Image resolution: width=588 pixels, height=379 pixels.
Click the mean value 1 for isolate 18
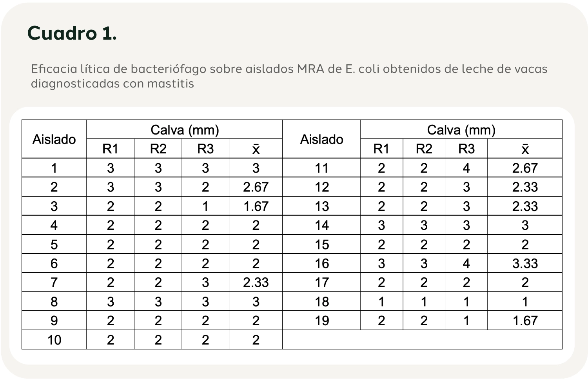525,301
